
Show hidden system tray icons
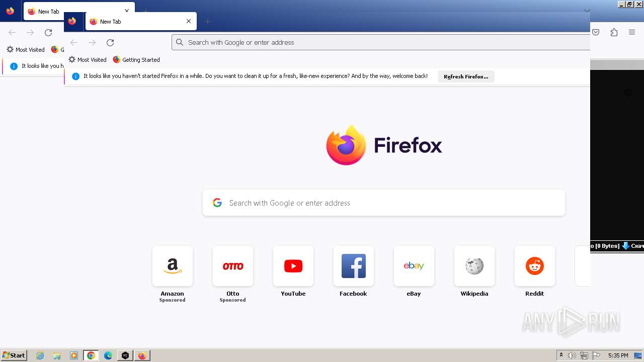click(561, 355)
